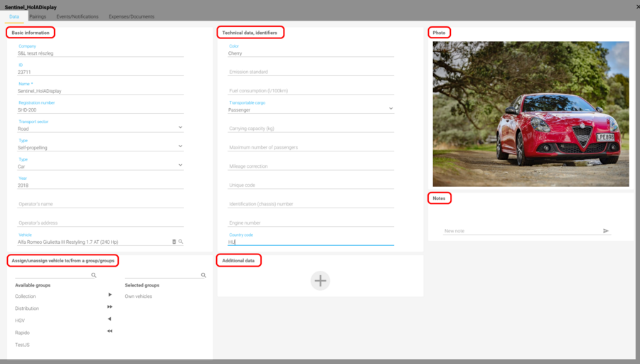Click the Selected groups search icon
Image resolution: width=640 pixels, height=364 pixels.
point(203,275)
